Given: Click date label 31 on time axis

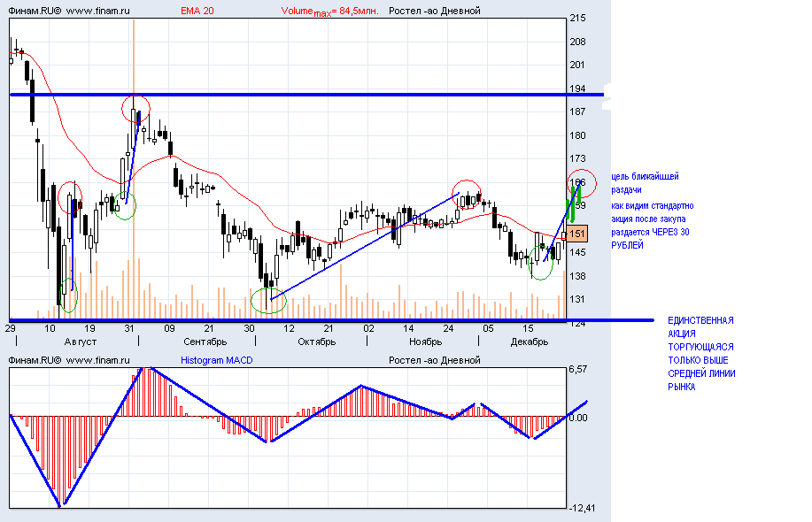Looking at the screenshot, I should coord(129,328).
